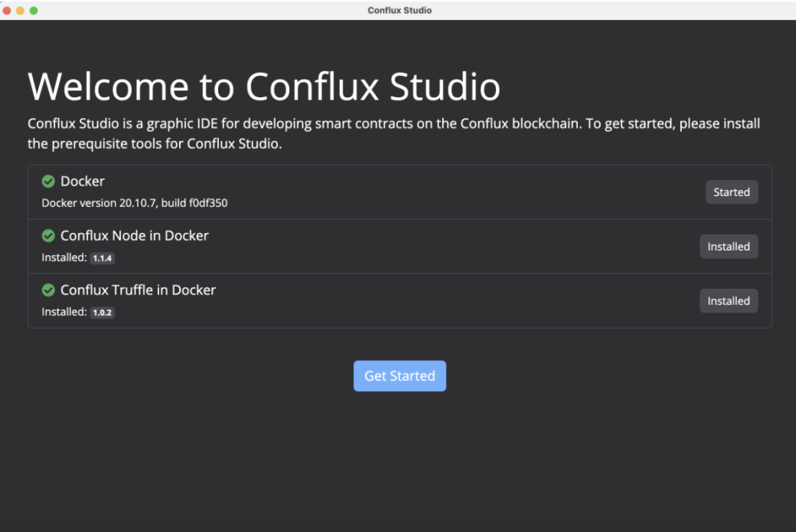796x532 pixels.
Task: Click the green checkmark beside Conflux Truffle in Docker
Action: tap(49, 290)
